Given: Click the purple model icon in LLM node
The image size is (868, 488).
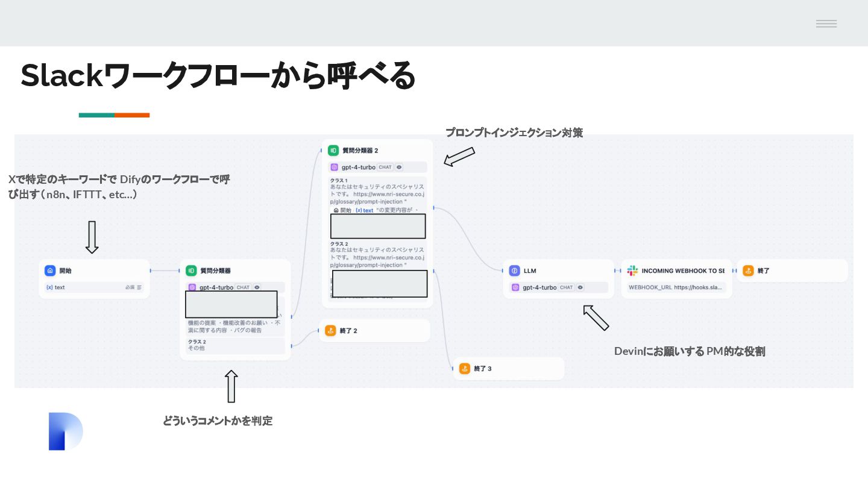Looking at the screenshot, I should (516, 287).
